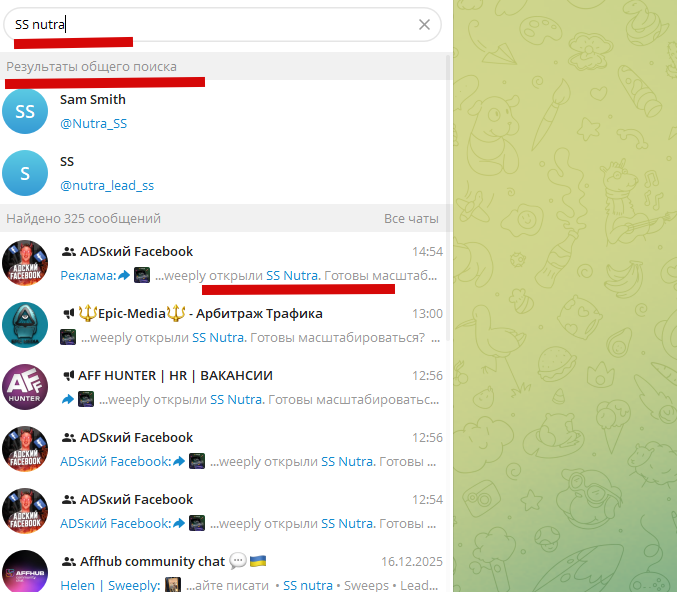
Task: Click the group icon beside the 14:54 ADSкий Facebook title
Action: point(69,251)
